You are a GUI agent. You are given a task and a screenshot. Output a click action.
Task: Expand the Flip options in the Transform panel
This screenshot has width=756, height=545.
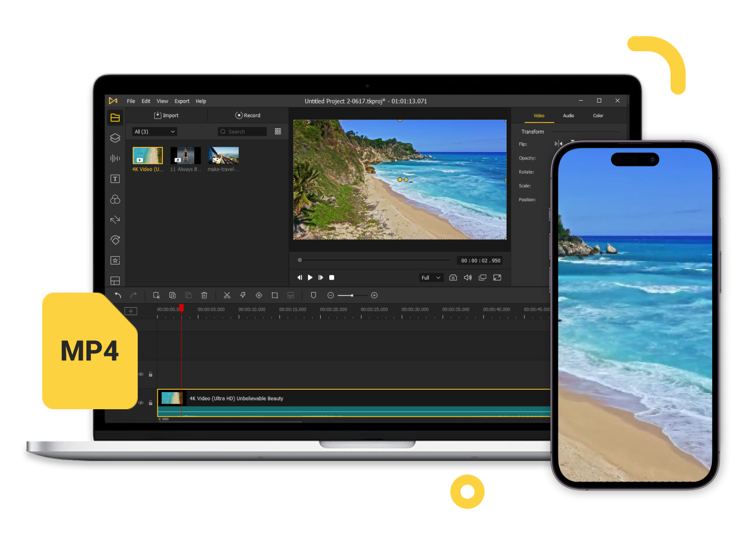pos(558,144)
